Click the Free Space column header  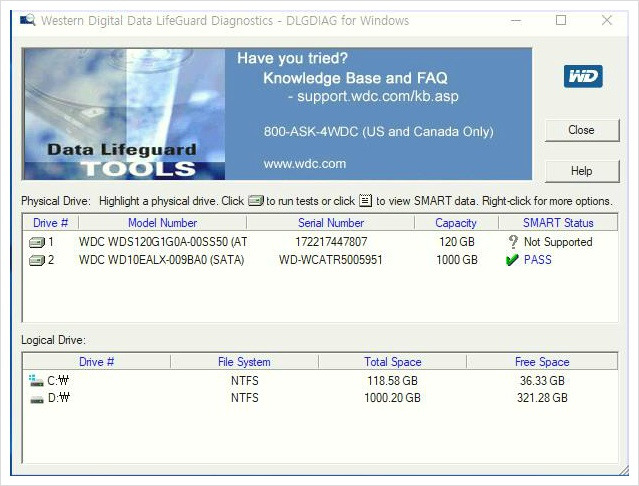click(542, 362)
